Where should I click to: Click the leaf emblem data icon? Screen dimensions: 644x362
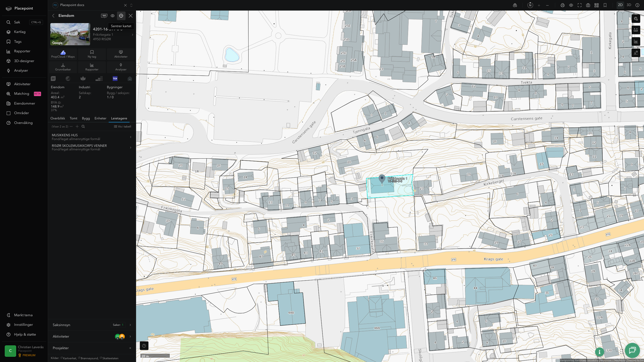[x=83, y=79]
